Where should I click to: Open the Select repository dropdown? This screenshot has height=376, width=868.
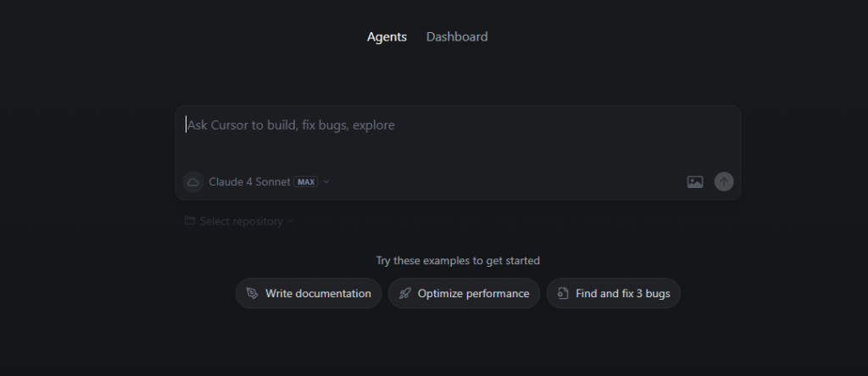click(x=239, y=221)
